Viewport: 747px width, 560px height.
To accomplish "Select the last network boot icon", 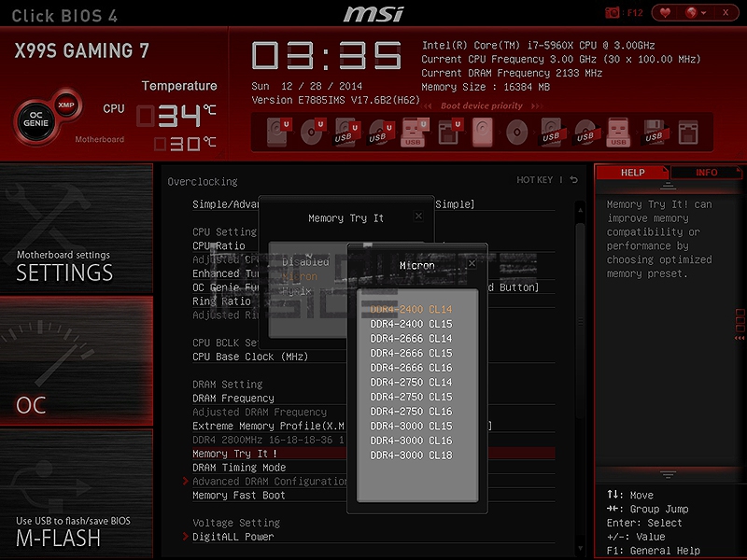I will 688,132.
